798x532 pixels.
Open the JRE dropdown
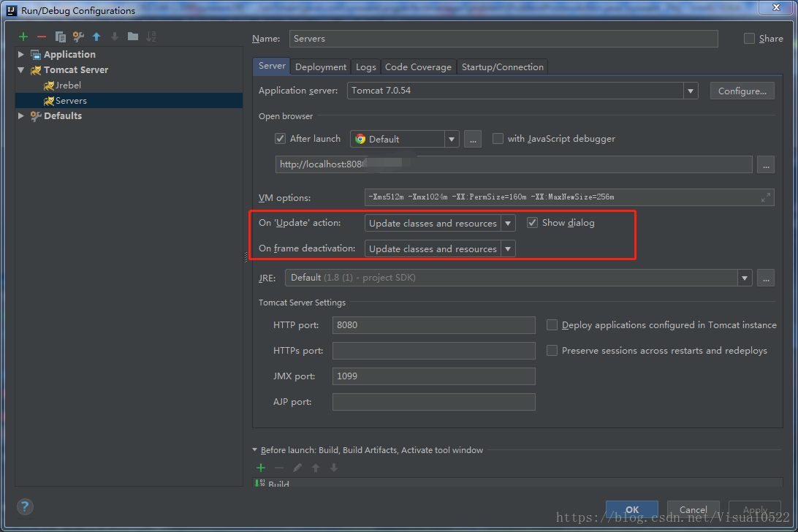(745, 278)
